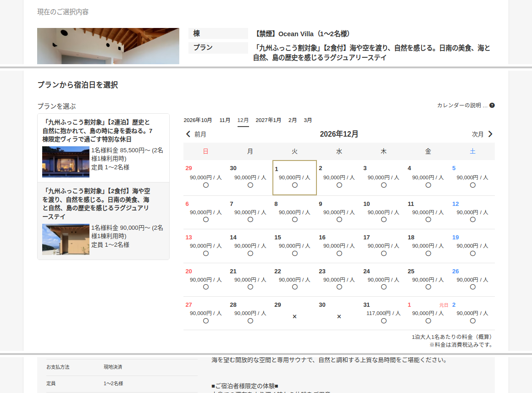Pick the 117,000円 circle on December 31
This screenshot has width=532, height=393.
(384, 321)
